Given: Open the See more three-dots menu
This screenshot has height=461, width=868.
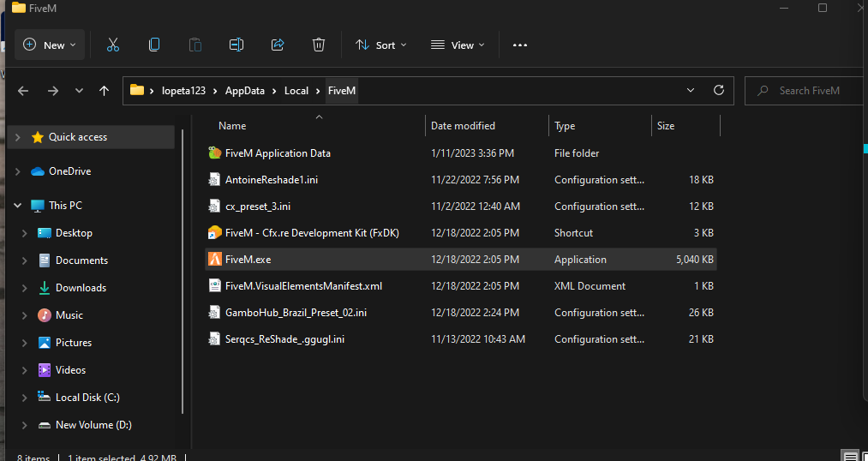Looking at the screenshot, I should click(520, 45).
